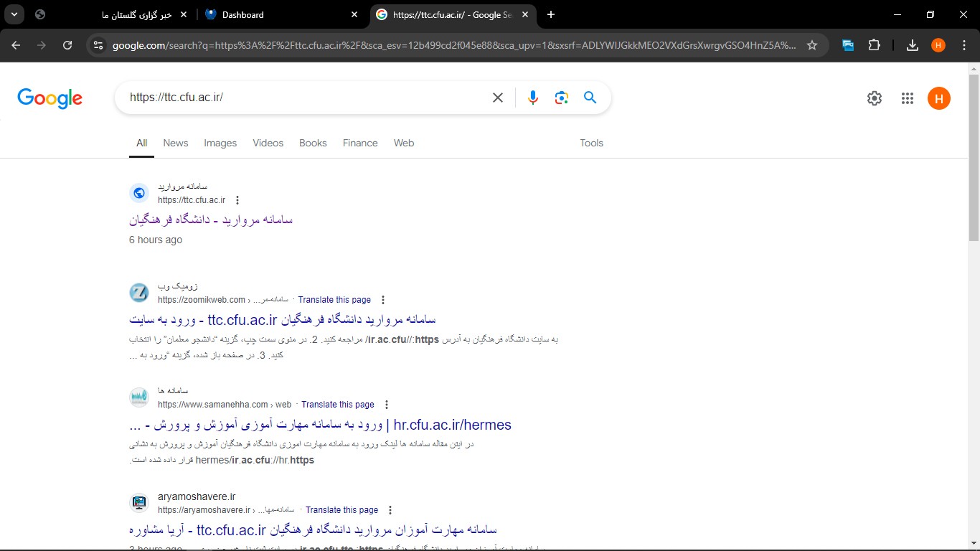Screen dimensions: 980x551
Task: Reload the current Google page
Action: click(x=67, y=45)
